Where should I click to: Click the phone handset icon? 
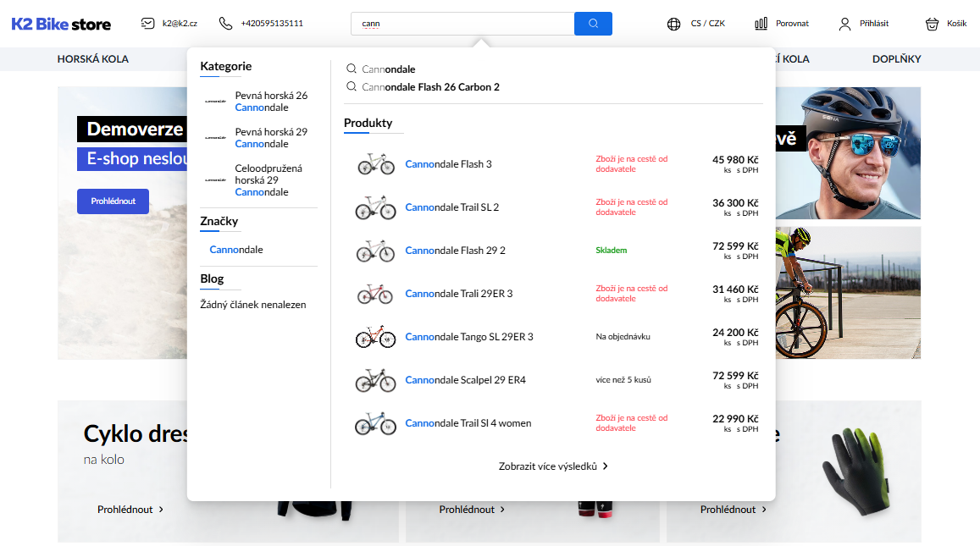click(x=225, y=24)
